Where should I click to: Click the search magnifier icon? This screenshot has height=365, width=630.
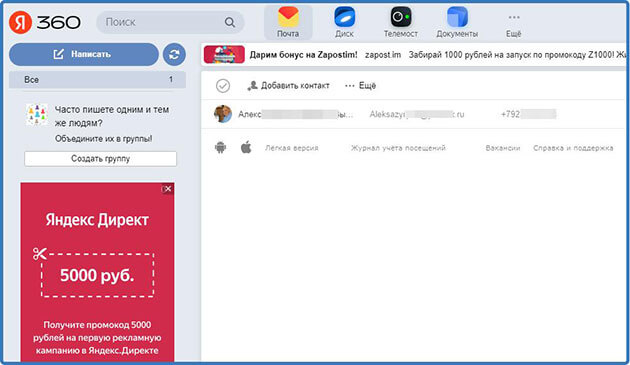click(229, 22)
